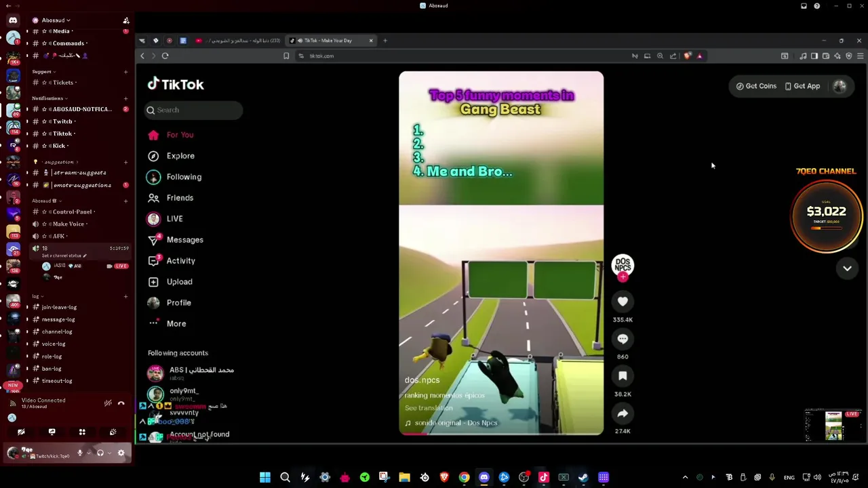Reload the TikTok browser page
This screenshot has height=488, width=868.
(x=165, y=56)
